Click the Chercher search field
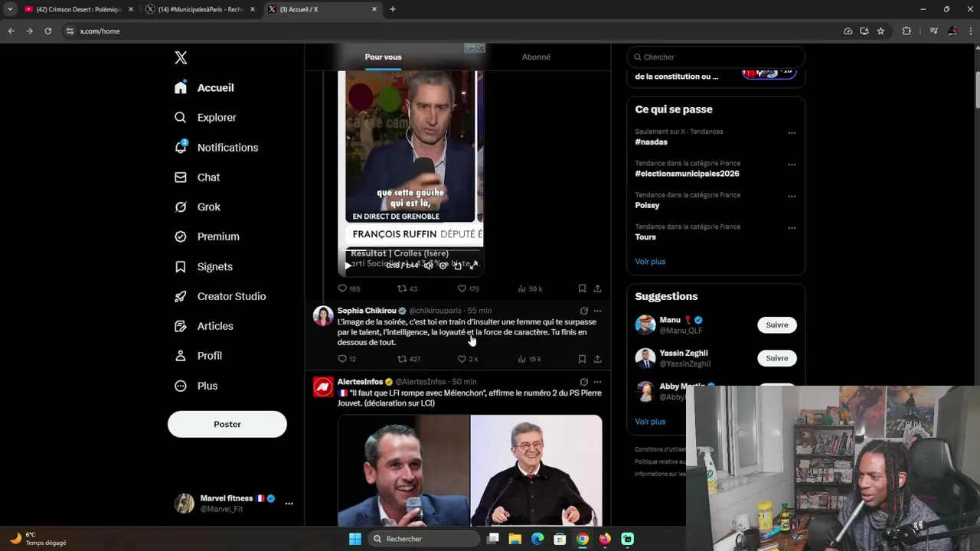 [716, 57]
